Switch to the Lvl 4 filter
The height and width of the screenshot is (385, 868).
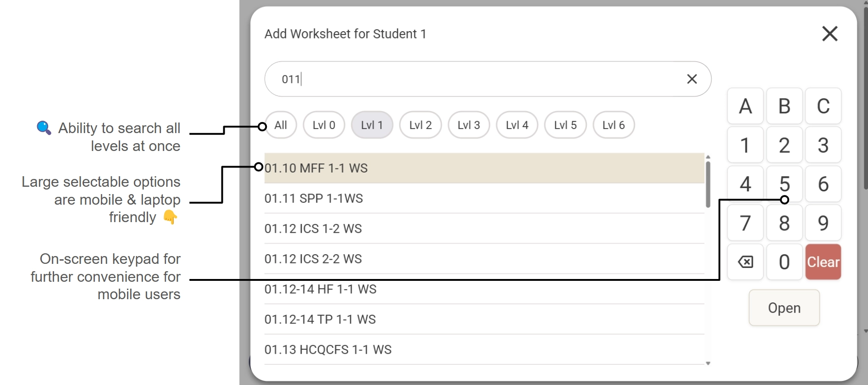click(517, 125)
